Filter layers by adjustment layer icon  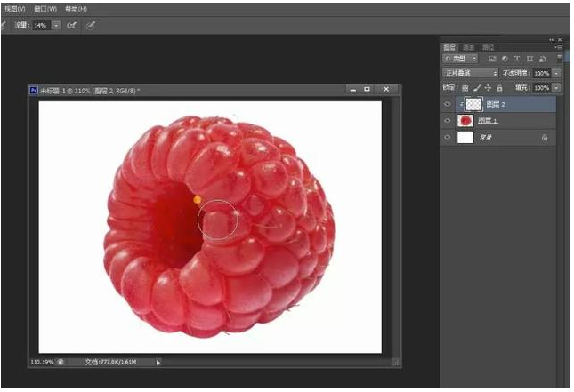coord(504,59)
